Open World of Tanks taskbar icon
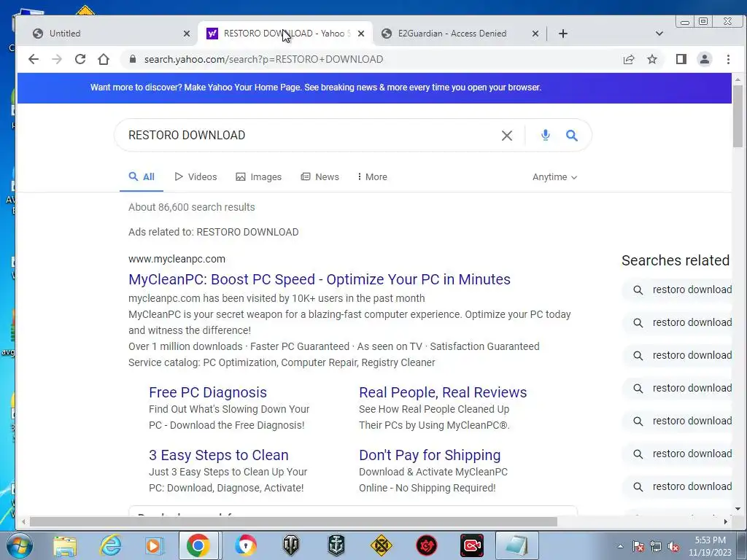This screenshot has width=747, height=560. click(290, 545)
